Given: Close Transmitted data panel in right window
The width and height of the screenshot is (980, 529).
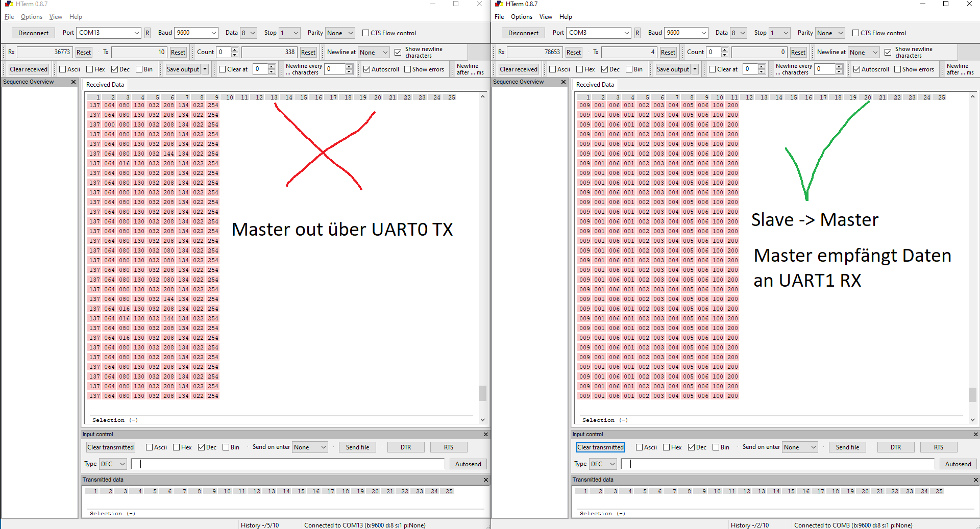Looking at the screenshot, I should click(976, 480).
